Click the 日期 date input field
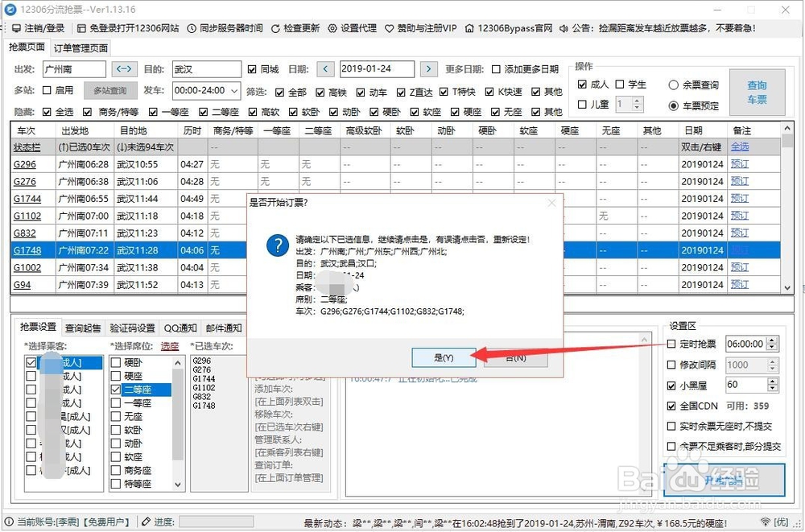Viewport: 805px width, 532px height. (x=377, y=68)
